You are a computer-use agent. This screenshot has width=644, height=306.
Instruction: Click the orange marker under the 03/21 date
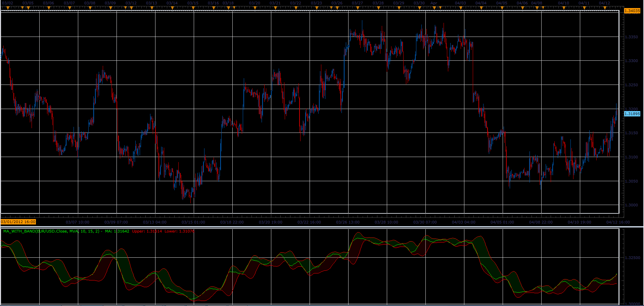click(275, 8)
